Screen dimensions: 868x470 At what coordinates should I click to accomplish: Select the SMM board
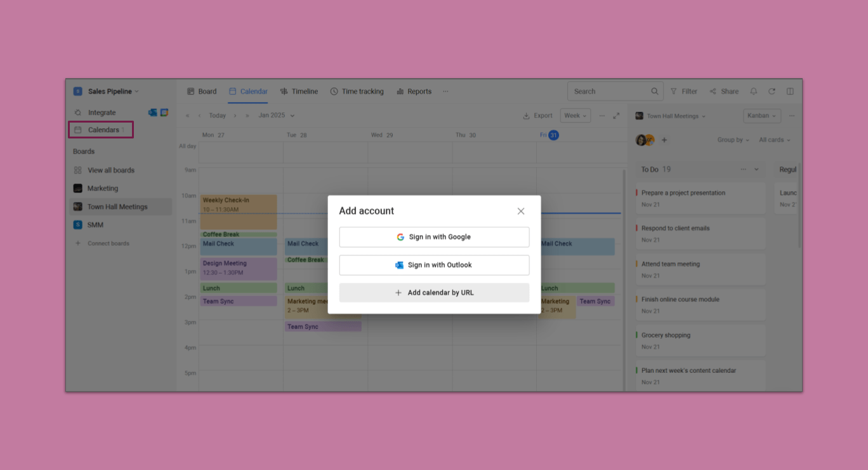pyautogui.click(x=95, y=225)
